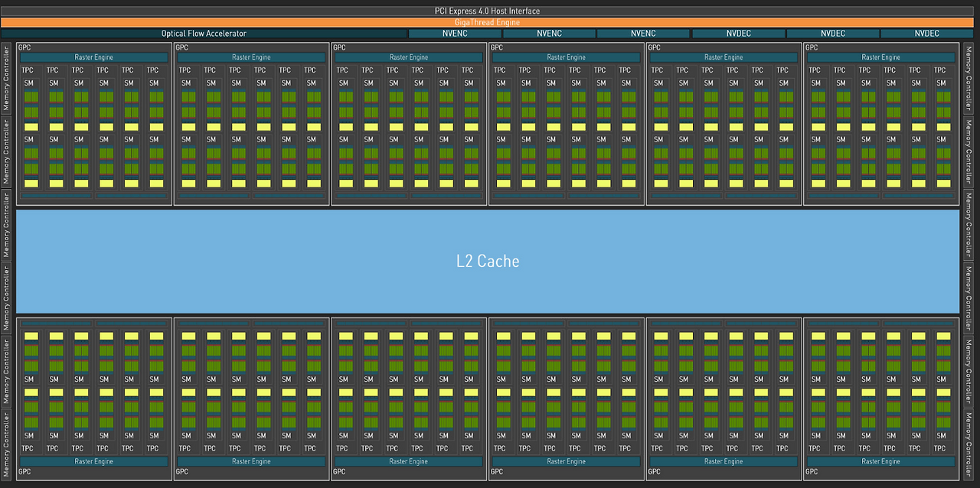Click the bottommost Memory Controller on the right edge

[x=969, y=443]
